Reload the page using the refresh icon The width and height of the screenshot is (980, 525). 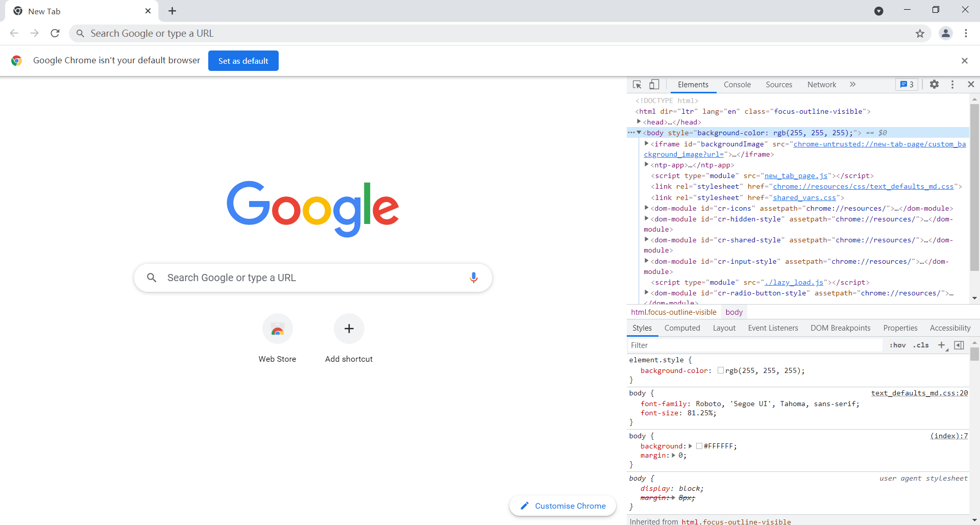(x=55, y=33)
